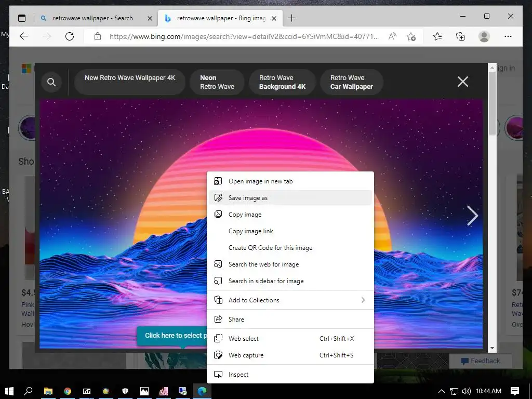This screenshot has width=532, height=399.
Task: Click the taskbar clock showing 10:44 AM
Action: 488,391
